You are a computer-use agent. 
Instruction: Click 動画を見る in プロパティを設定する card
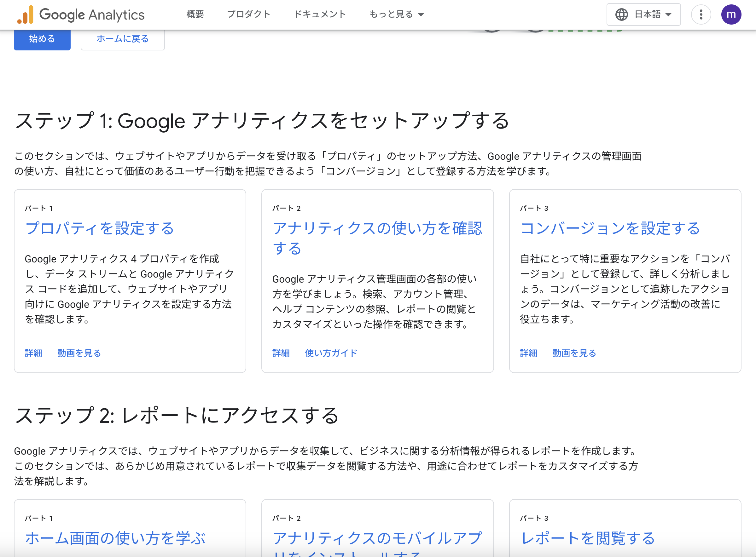pyautogui.click(x=79, y=353)
